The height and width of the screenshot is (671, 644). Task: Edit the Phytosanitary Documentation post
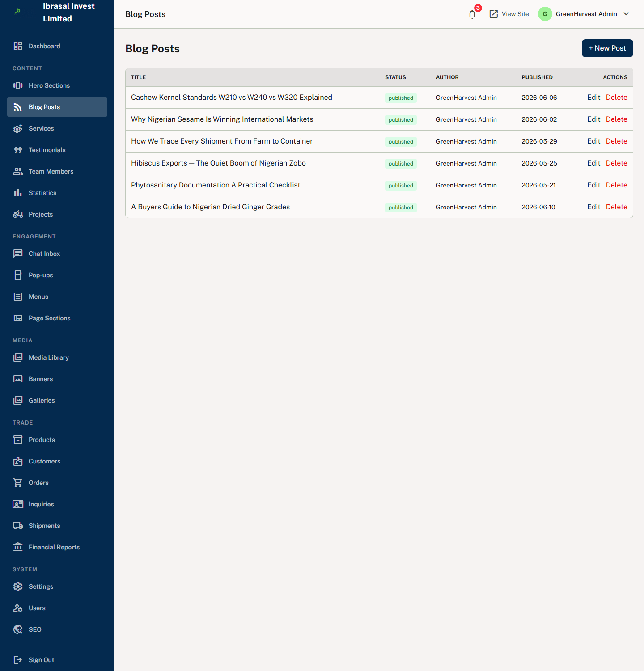pos(593,185)
